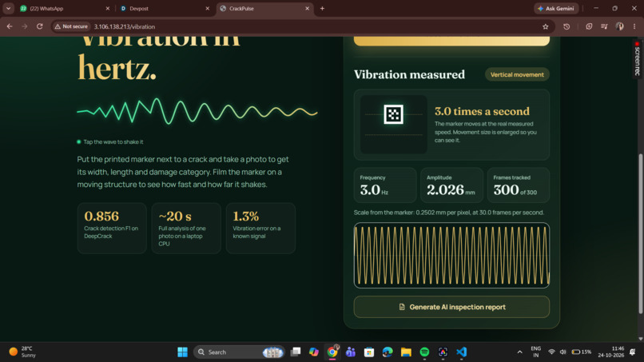Click the yellow vibration waveform chart

coord(451,255)
